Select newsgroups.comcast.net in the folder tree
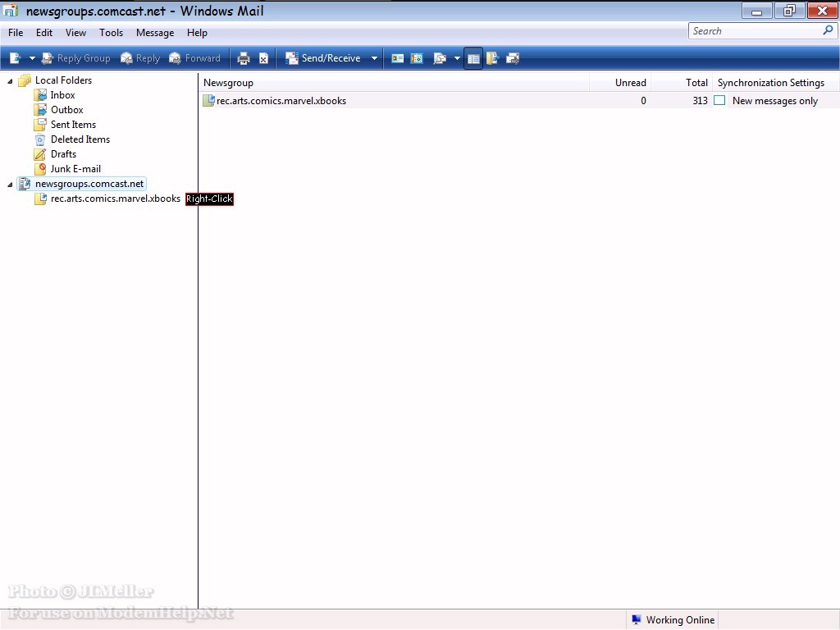 tap(89, 184)
